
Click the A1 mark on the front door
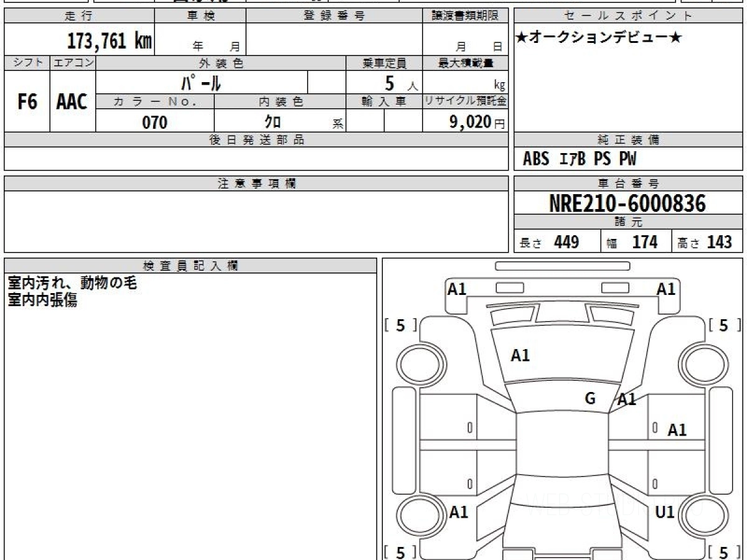click(x=677, y=430)
